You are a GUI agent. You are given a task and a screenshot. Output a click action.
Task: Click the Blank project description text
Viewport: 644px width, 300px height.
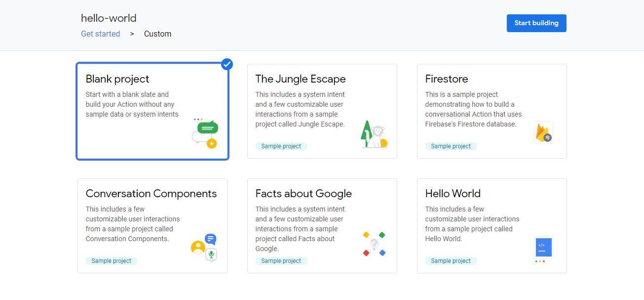[132, 104]
